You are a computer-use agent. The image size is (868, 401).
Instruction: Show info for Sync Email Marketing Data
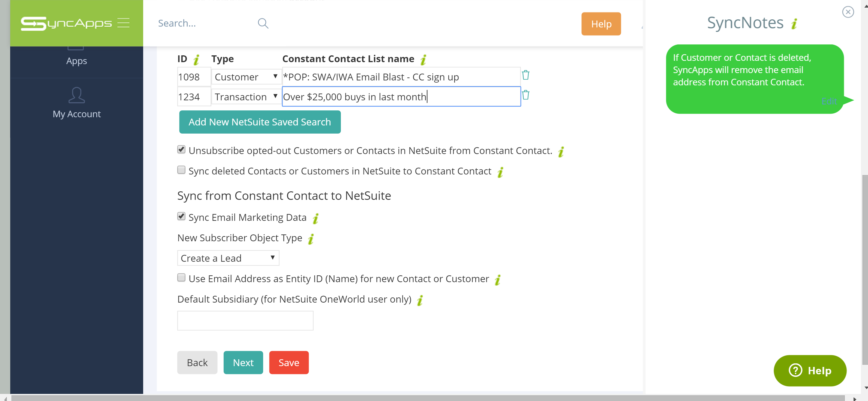point(316,218)
